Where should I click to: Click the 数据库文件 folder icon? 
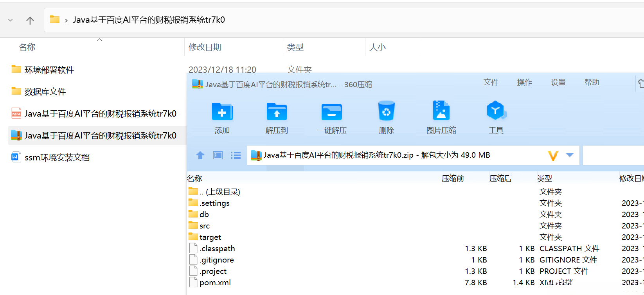(16, 91)
